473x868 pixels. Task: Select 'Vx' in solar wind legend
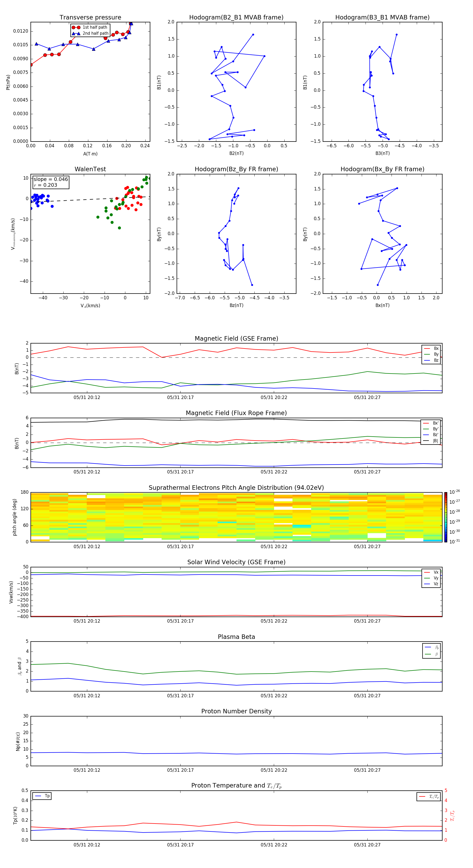click(431, 572)
